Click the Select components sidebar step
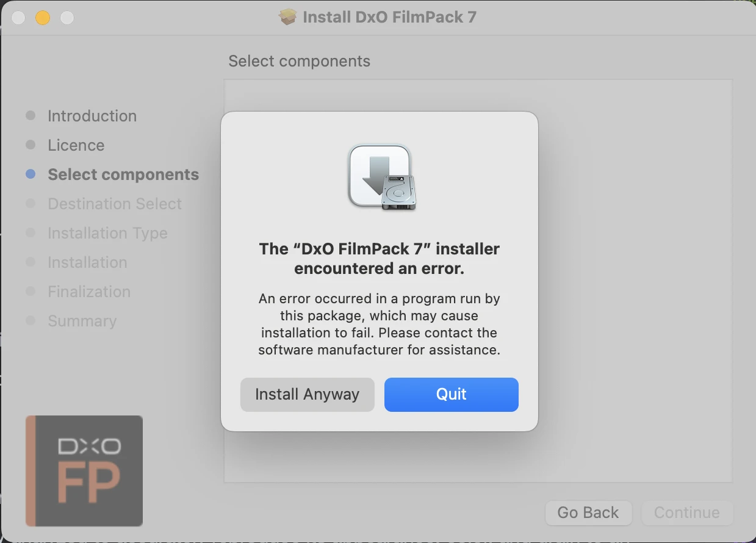Viewport: 756px width, 543px height. click(123, 174)
